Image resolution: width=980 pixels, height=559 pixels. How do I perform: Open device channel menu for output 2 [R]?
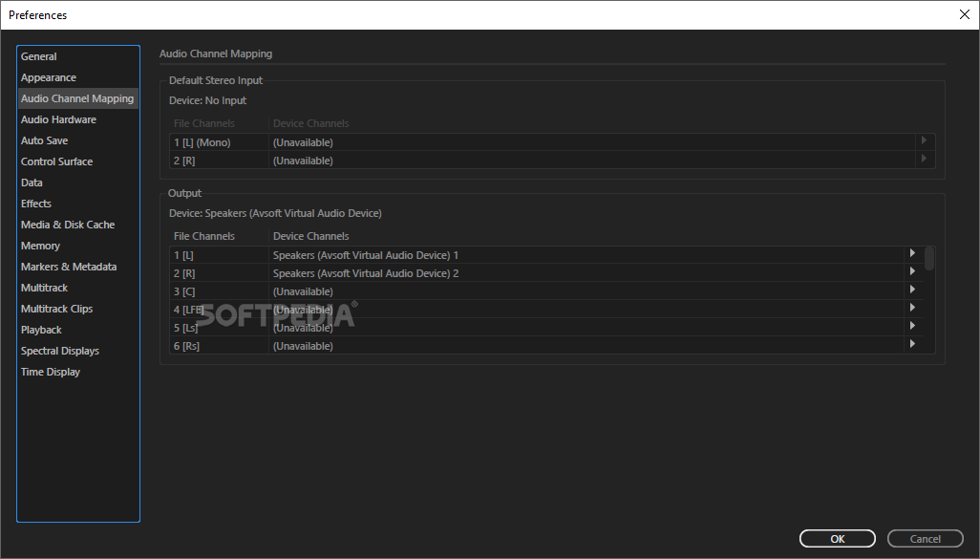point(912,271)
